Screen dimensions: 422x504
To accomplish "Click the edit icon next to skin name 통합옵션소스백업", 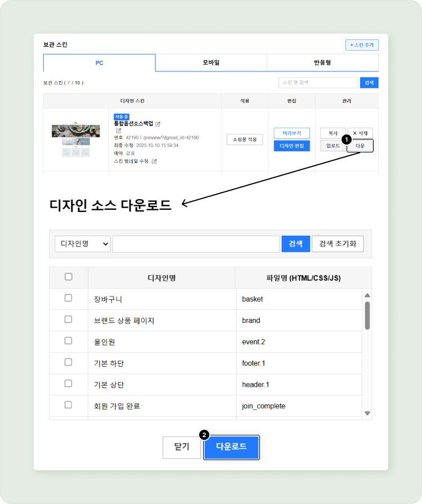I will coord(158,124).
